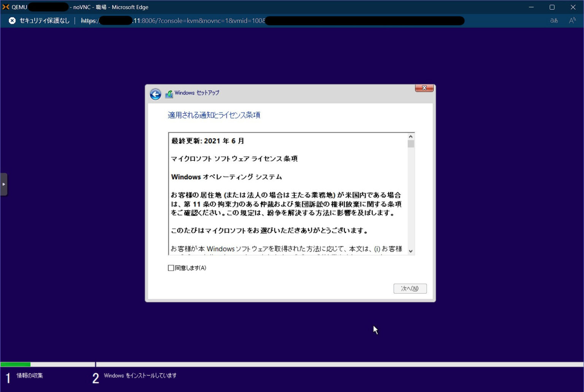Click the 次へ(N) button
584x392 pixels.
[x=410, y=288]
